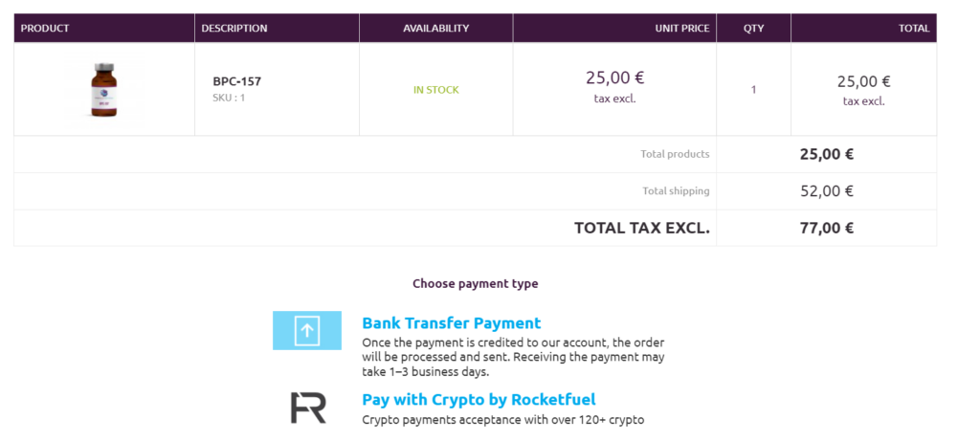Click the quantity value 1
The image size is (980, 442).
753,90
